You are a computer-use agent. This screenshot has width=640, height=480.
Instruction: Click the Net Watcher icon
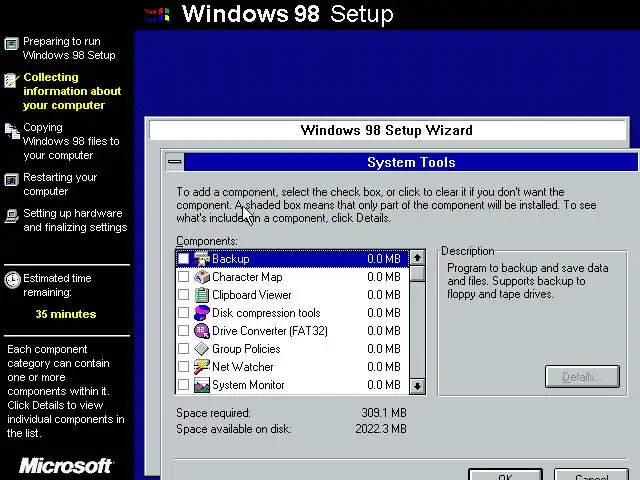pyautogui.click(x=202, y=367)
